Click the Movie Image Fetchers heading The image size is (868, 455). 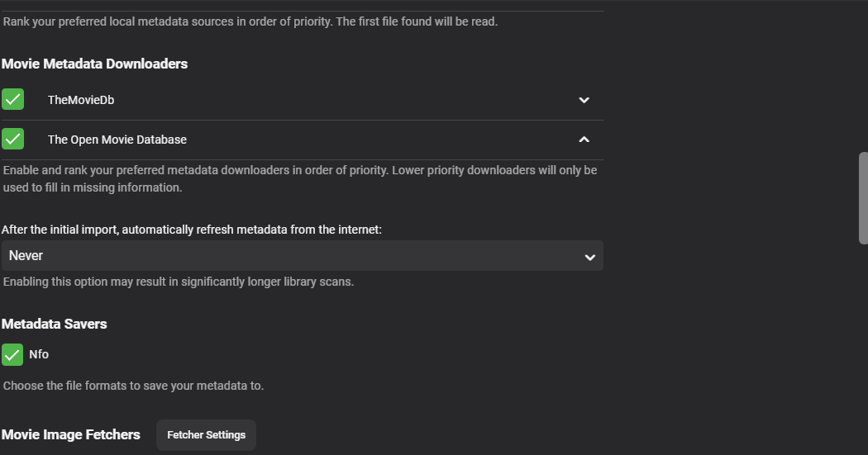71,434
